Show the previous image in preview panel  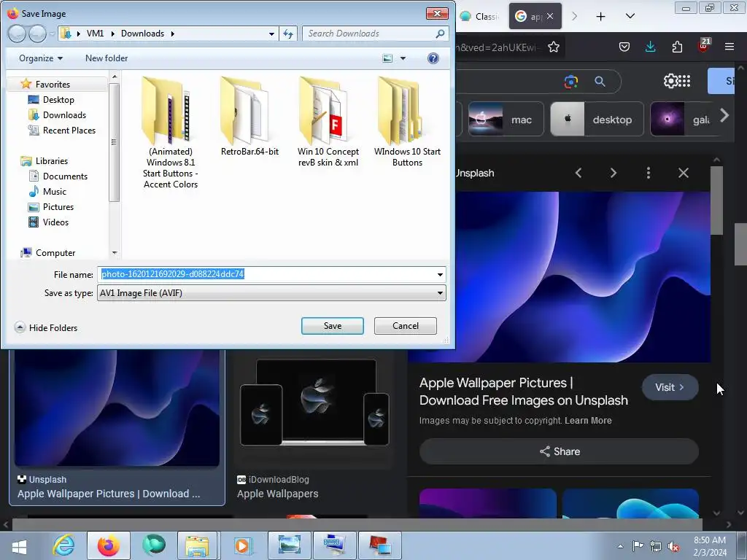click(578, 173)
